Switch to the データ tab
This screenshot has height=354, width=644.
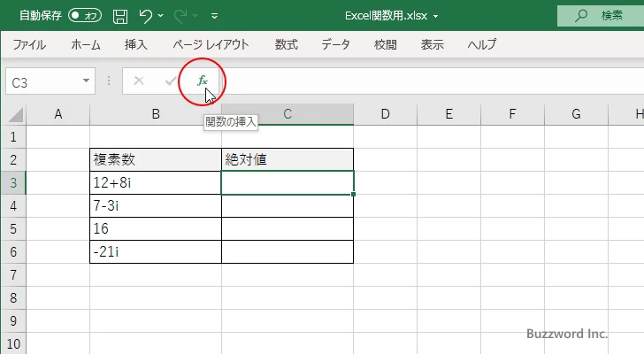tap(335, 44)
